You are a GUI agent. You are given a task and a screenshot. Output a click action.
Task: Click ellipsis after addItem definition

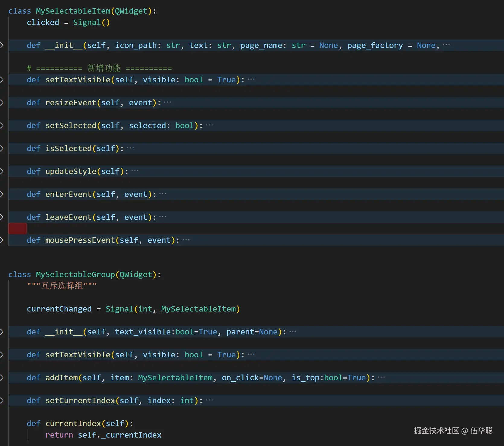point(381,378)
